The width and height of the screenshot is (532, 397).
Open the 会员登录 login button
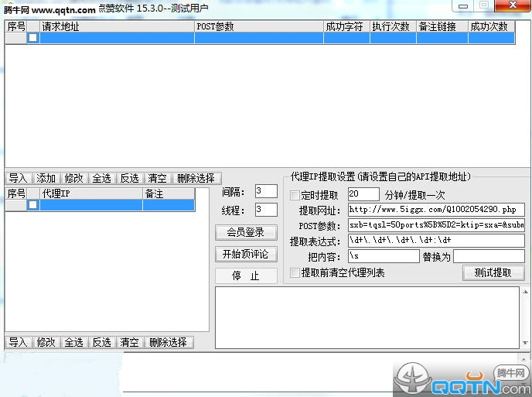click(x=246, y=233)
